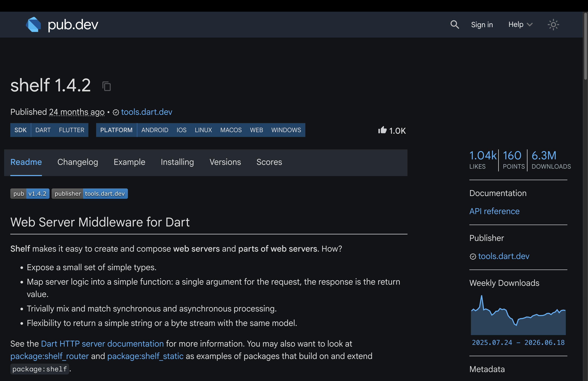Select the ANDROID platform tag

tap(155, 130)
